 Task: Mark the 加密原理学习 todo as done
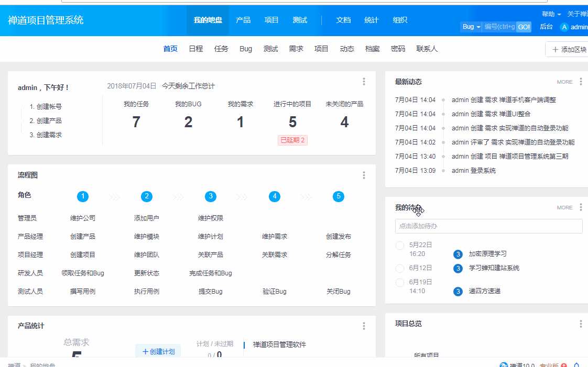[400, 246]
